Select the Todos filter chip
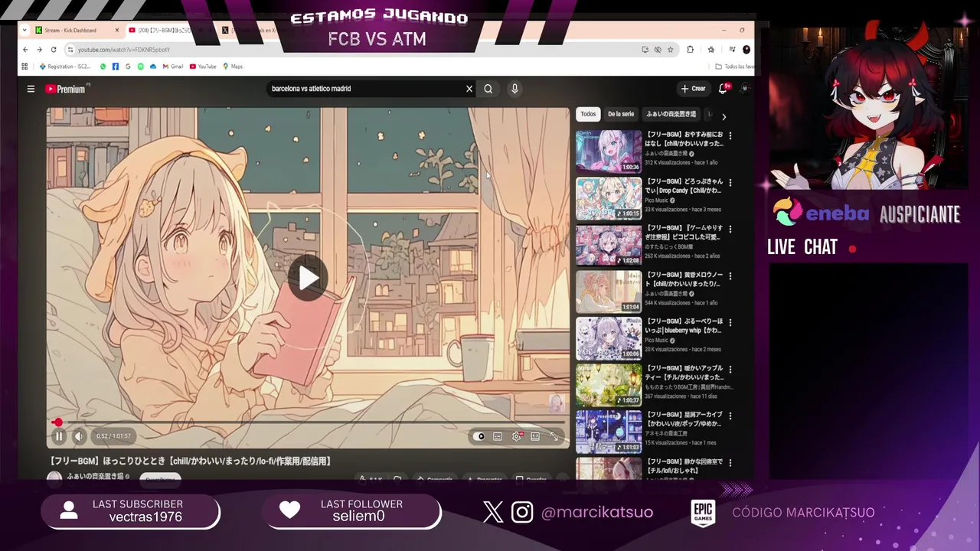This screenshot has width=980, height=551. (588, 114)
